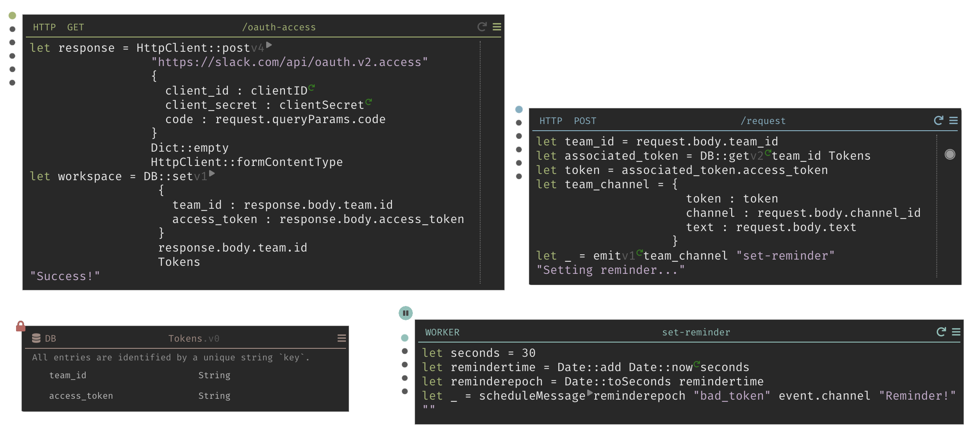This screenshot has width=980, height=438.
Task: Execute scheduleMessage with its play triangle
Action: tap(590, 393)
